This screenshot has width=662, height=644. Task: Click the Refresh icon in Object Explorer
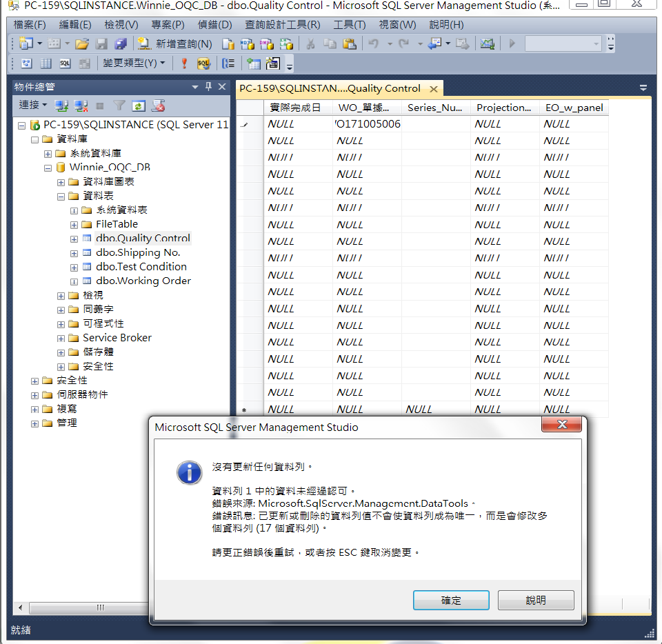coord(139,105)
